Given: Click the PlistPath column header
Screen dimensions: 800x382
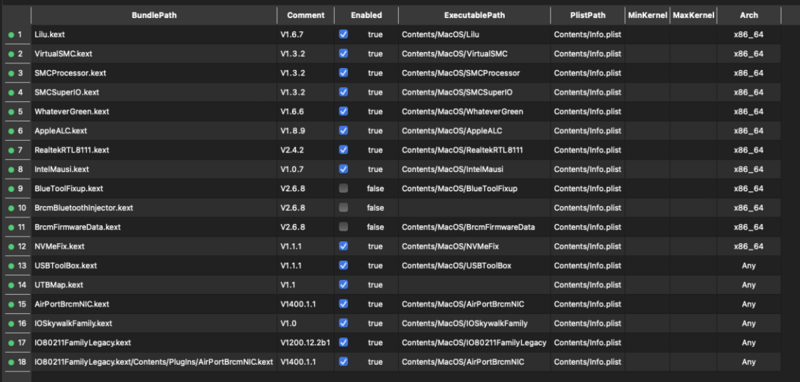Looking at the screenshot, I should point(588,15).
